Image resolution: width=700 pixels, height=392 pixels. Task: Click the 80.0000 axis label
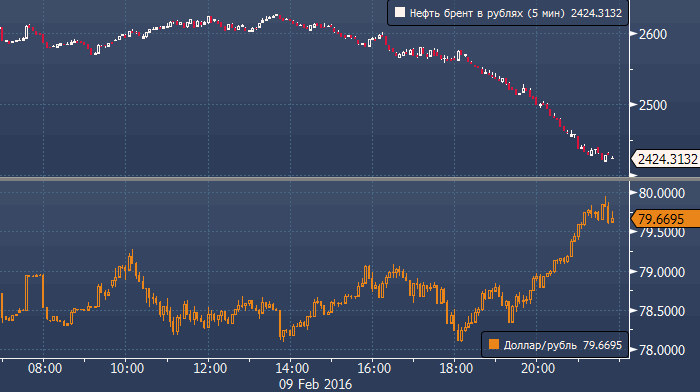pos(662,193)
